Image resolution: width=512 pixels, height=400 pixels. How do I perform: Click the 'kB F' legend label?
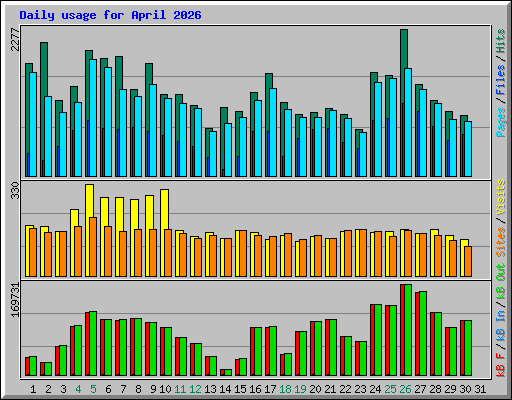[x=501, y=364]
